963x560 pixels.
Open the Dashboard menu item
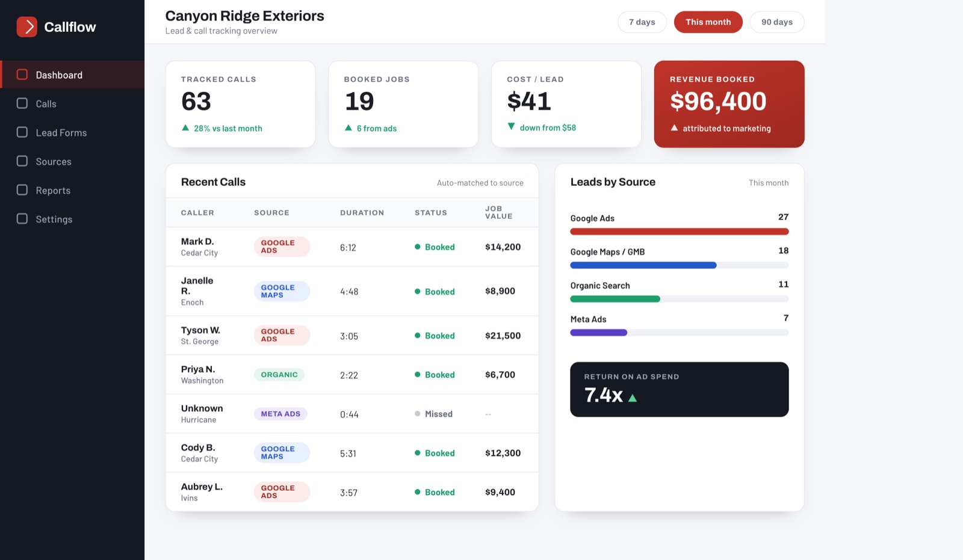72,75
